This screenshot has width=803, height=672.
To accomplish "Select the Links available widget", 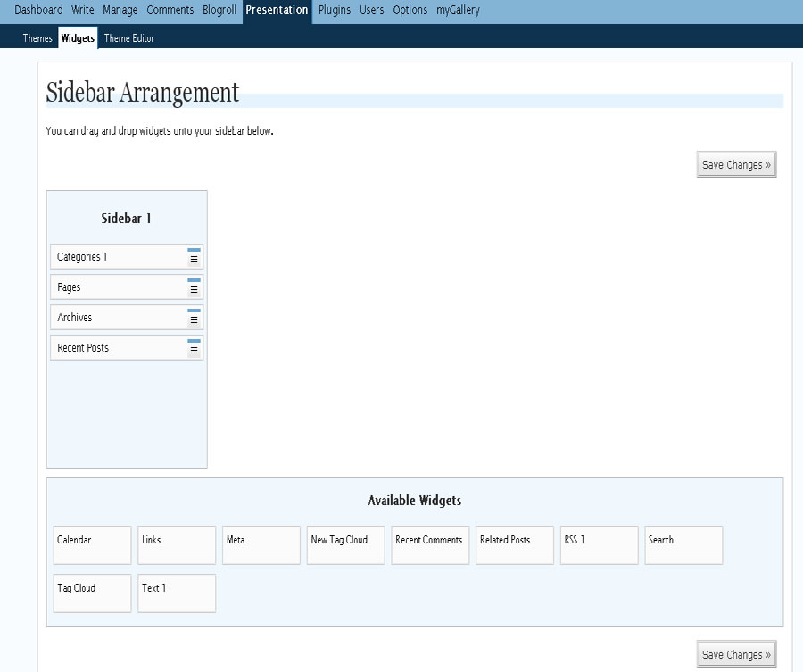I will coord(177,545).
